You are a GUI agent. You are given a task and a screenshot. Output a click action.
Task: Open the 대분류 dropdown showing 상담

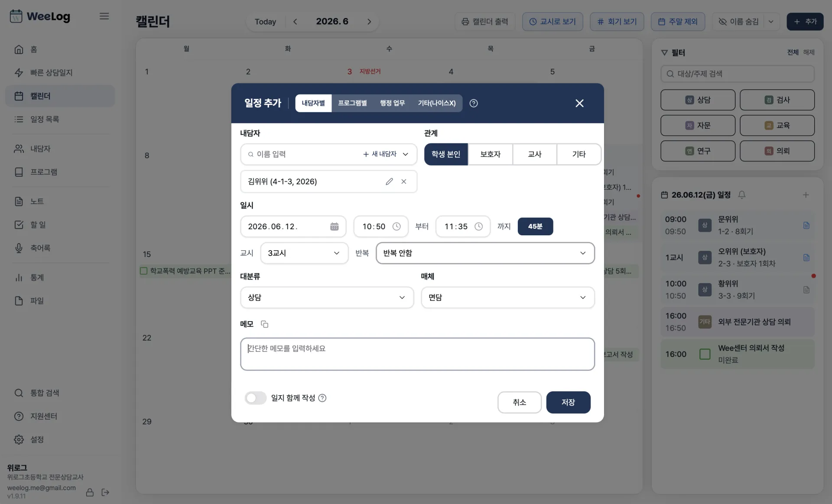[327, 298]
